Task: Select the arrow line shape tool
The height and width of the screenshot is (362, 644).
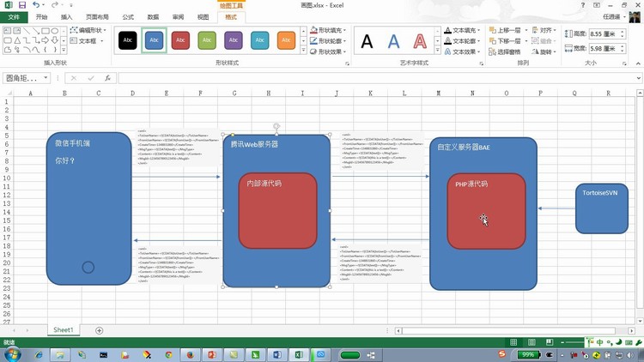Action: pos(36,31)
